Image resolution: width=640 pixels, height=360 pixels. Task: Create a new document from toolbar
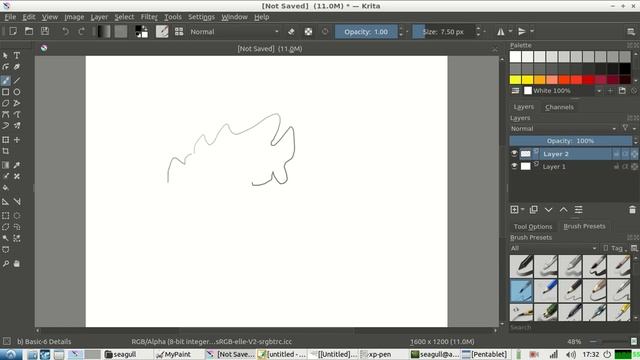pos(13,31)
